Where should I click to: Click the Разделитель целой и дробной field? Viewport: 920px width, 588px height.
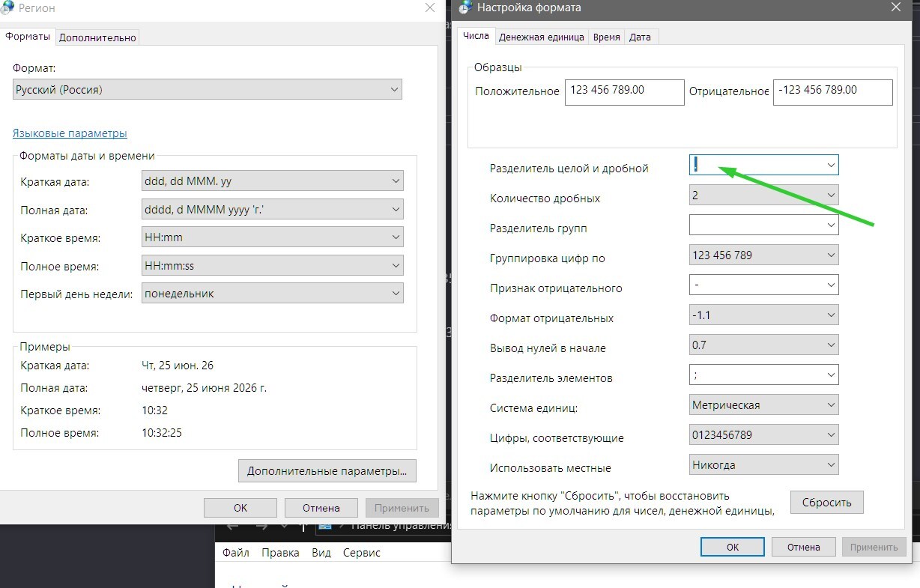point(763,165)
